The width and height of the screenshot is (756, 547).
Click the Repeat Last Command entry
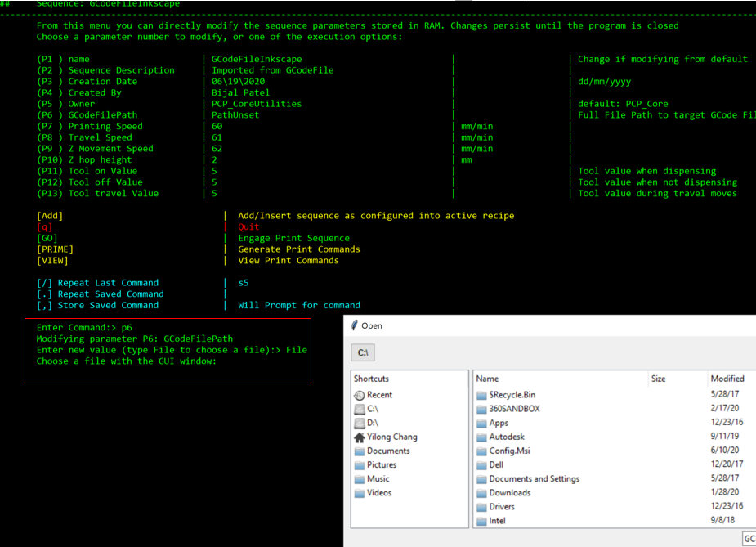[97, 283]
